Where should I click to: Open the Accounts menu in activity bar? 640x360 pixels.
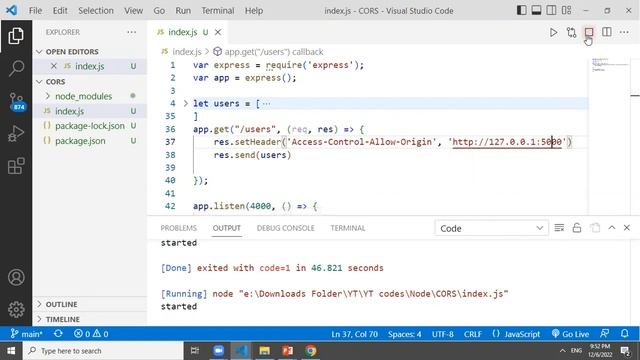click(16, 277)
